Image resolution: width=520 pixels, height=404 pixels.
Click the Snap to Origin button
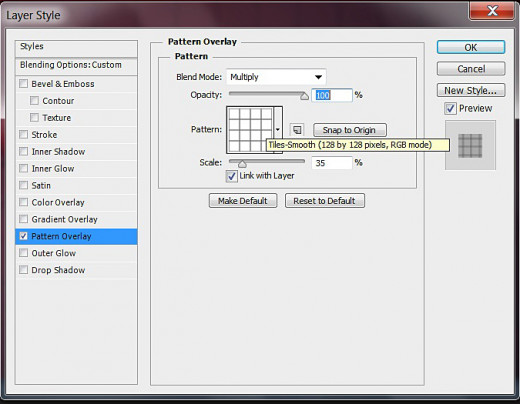coord(350,130)
